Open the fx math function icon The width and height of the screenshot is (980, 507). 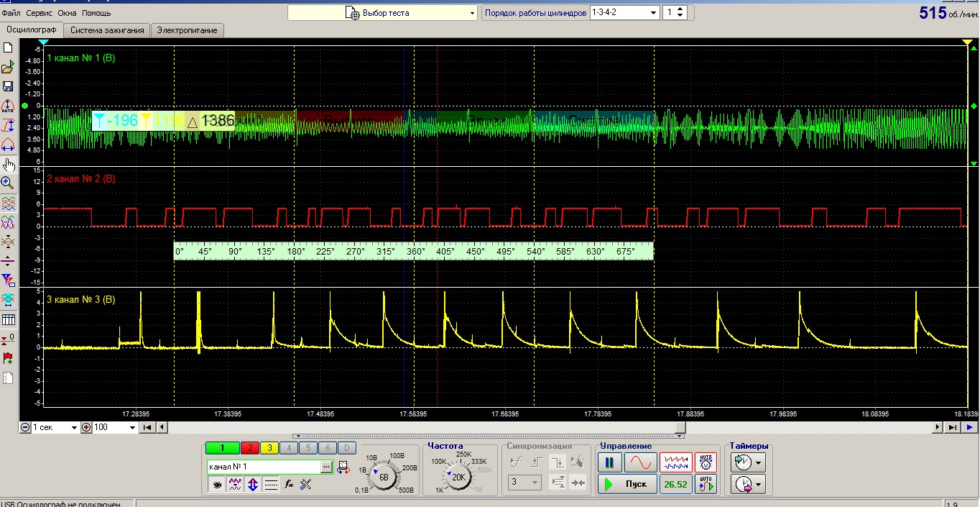coord(289,485)
